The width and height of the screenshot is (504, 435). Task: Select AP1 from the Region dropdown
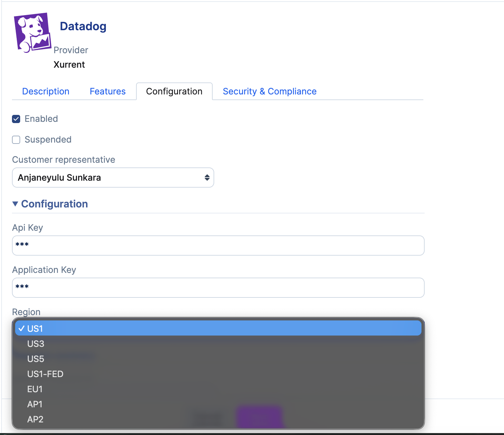click(218, 404)
